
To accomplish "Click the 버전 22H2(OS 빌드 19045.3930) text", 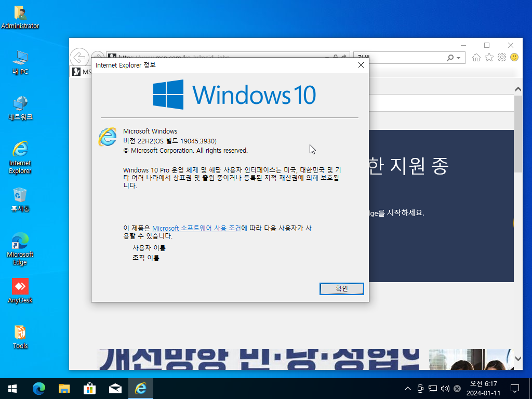I will pyautogui.click(x=170, y=141).
